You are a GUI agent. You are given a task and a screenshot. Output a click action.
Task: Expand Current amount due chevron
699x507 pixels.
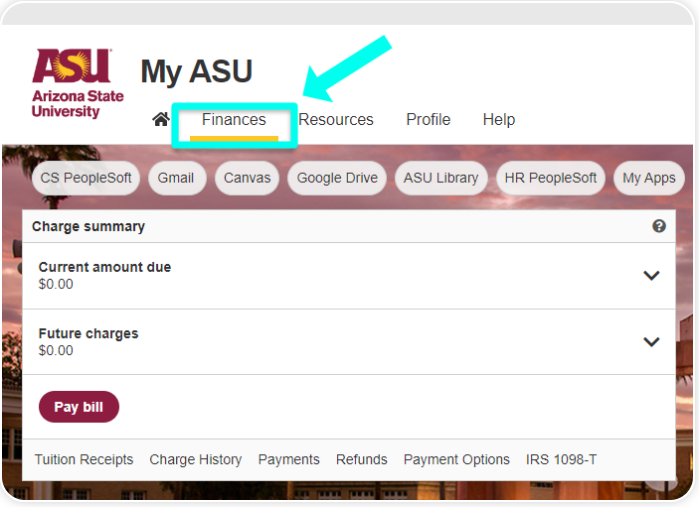point(651,276)
